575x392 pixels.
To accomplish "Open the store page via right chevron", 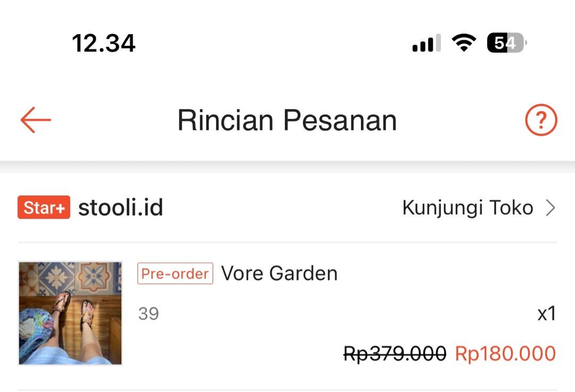I will pyautogui.click(x=549, y=207).
